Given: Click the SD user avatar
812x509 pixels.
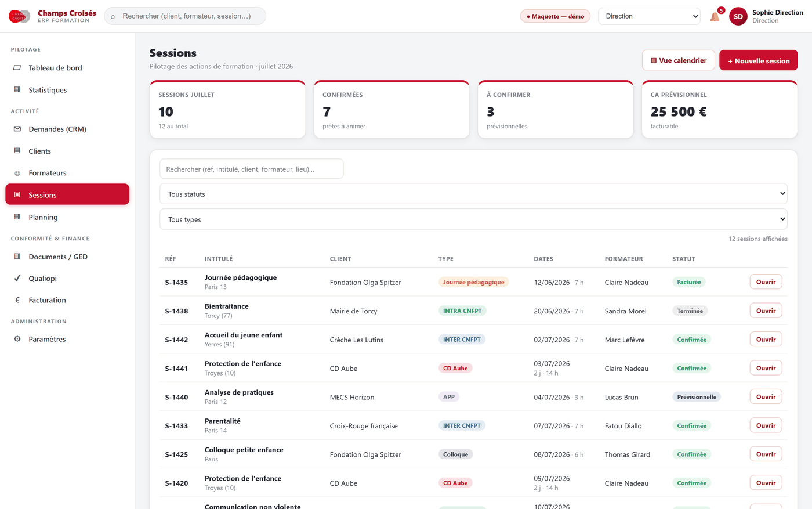Looking at the screenshot, I should (x=738, y=16).
